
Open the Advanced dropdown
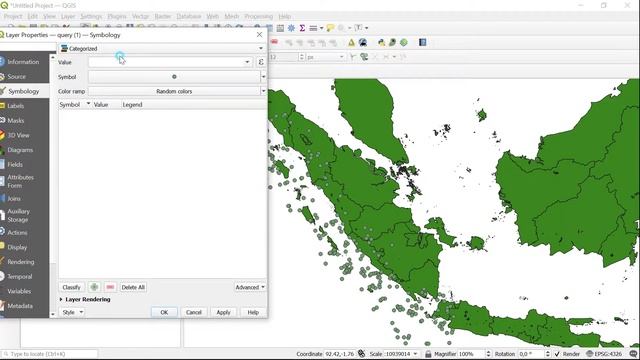[250, 287]
